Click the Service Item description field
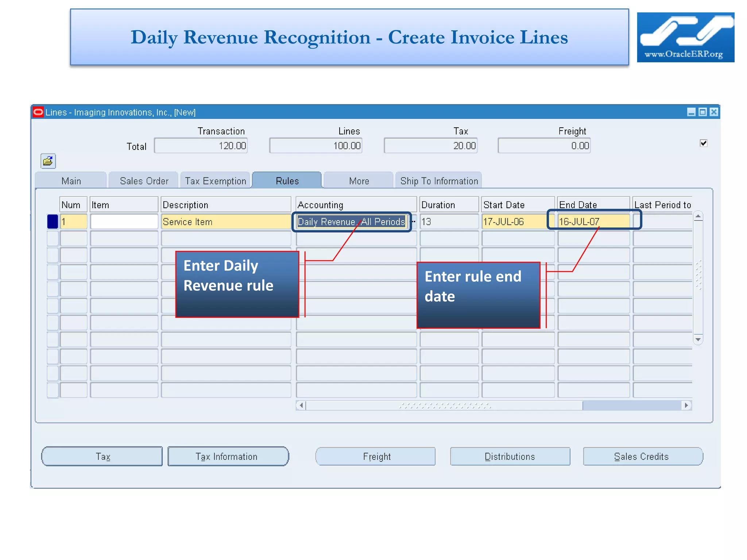 click(x=226, y=222)
